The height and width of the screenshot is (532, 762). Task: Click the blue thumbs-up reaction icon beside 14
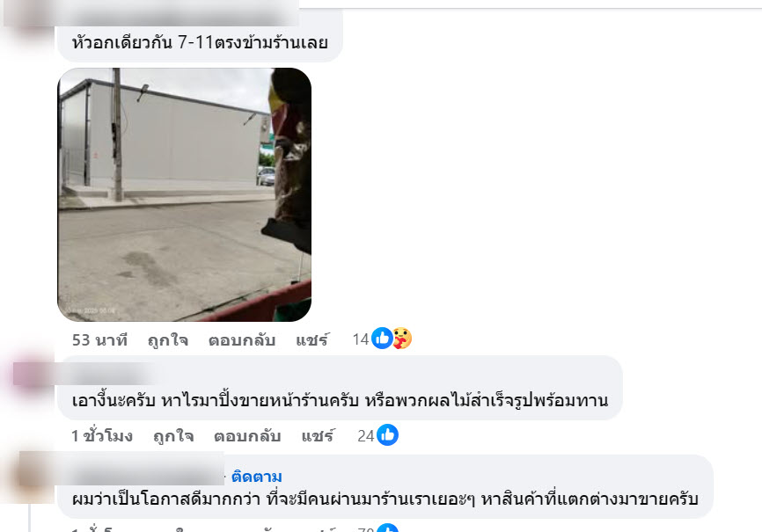coord(382,339)
